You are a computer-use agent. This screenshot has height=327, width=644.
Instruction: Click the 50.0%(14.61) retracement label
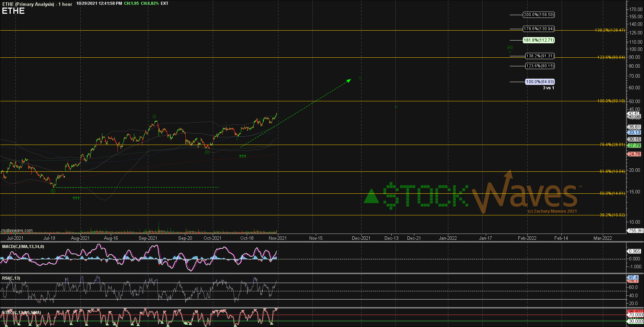612,193
